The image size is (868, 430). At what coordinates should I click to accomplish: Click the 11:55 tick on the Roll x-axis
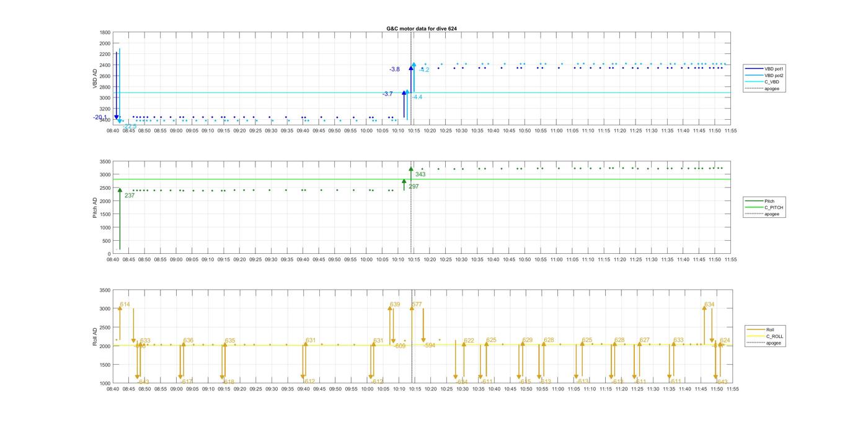(x=732, y=389)
